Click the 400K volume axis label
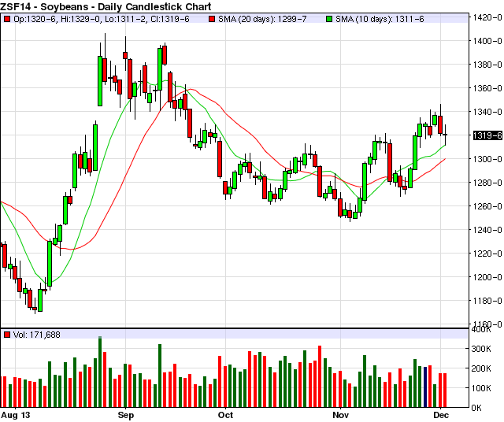504x422 pixels. (481, 330)
